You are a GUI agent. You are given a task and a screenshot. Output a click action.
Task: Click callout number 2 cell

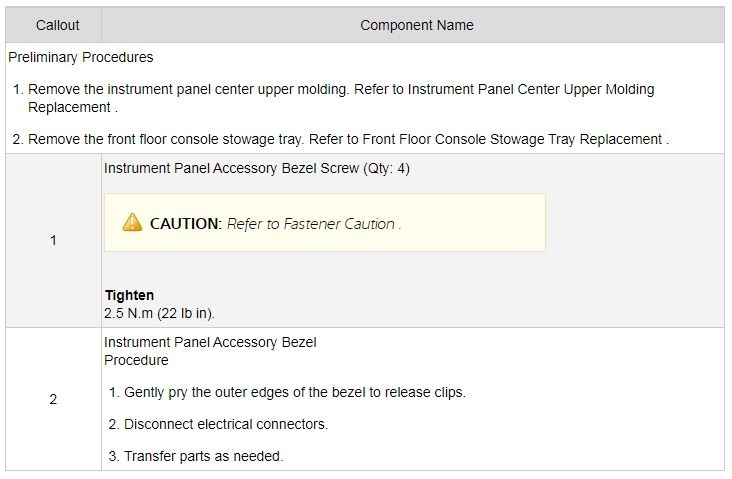click(53, 399)
